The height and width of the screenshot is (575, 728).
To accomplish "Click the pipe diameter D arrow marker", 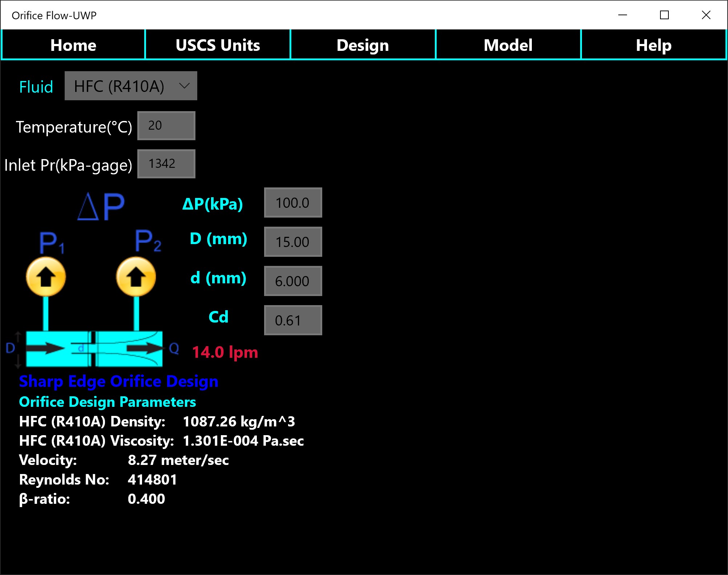I will click(x=11, y=348).
